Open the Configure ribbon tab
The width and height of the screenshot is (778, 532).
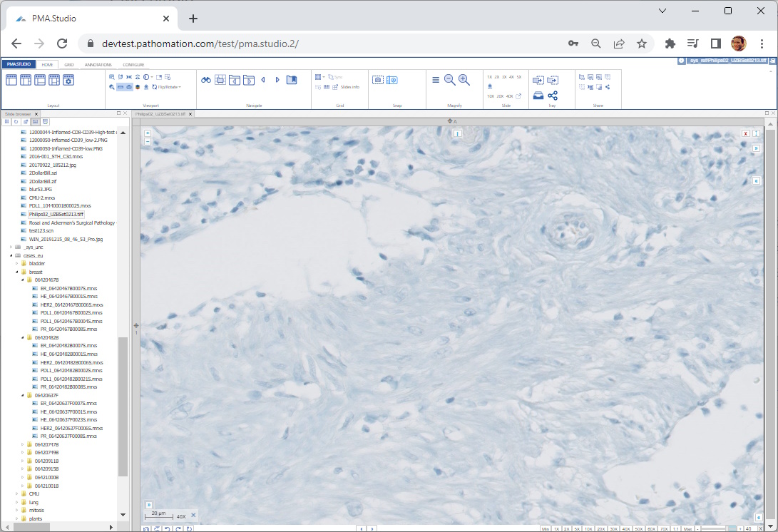[133, 65]
